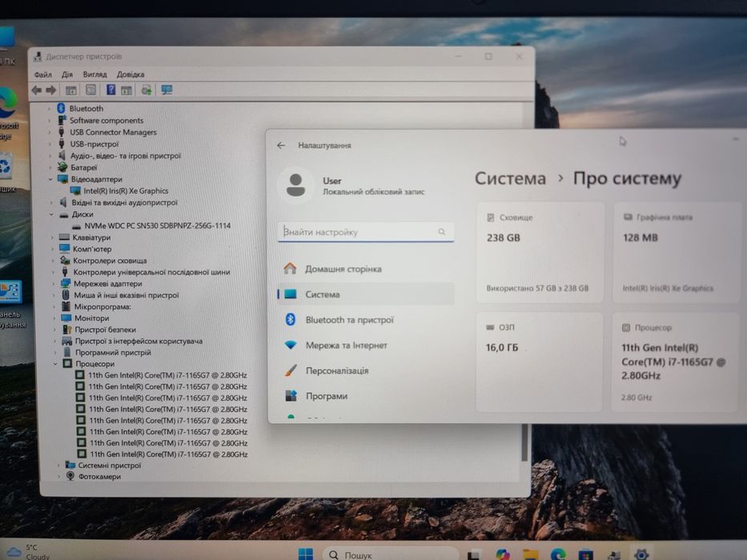747x560 pixels.
Task: Collapse the Диски node
Action: click(x=51, y=214)
